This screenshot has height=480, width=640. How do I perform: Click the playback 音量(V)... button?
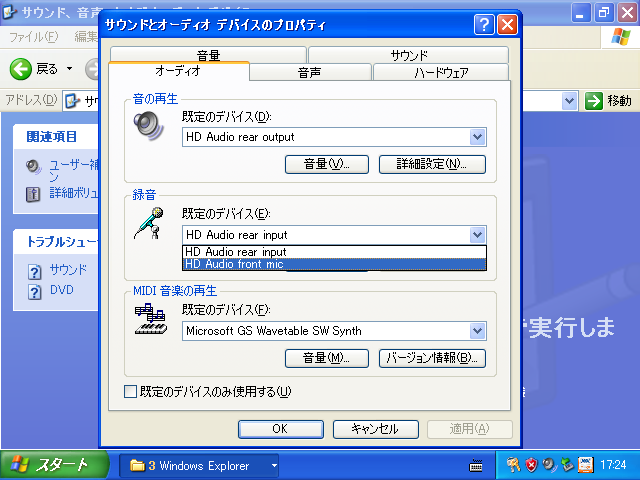point(327,164)
